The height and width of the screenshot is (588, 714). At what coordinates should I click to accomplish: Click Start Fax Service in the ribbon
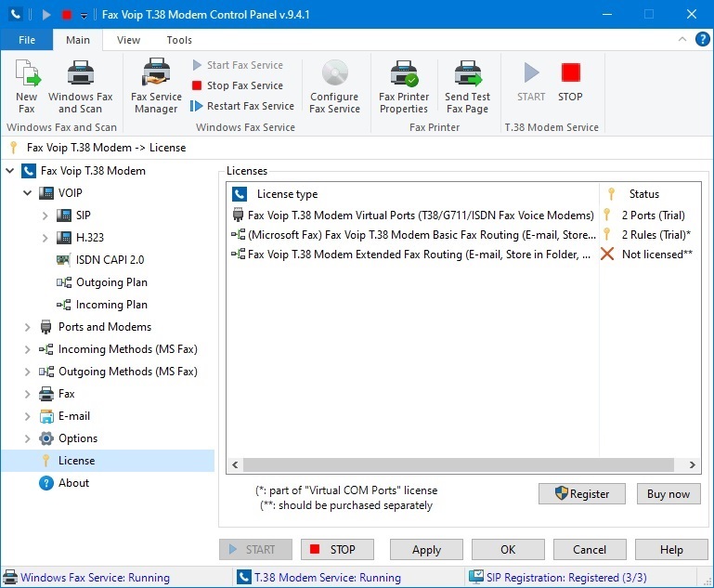click(238, 65)
